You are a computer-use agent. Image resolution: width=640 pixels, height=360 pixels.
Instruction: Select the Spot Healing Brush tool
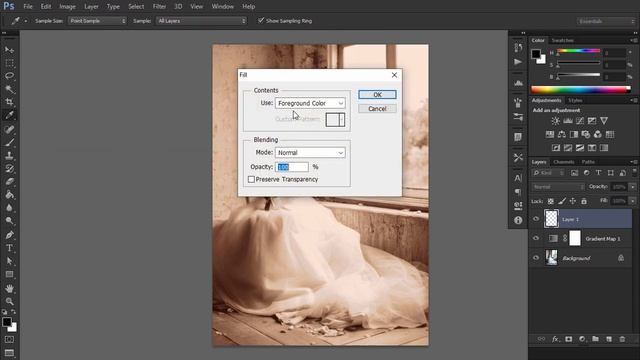click(9, 129)
